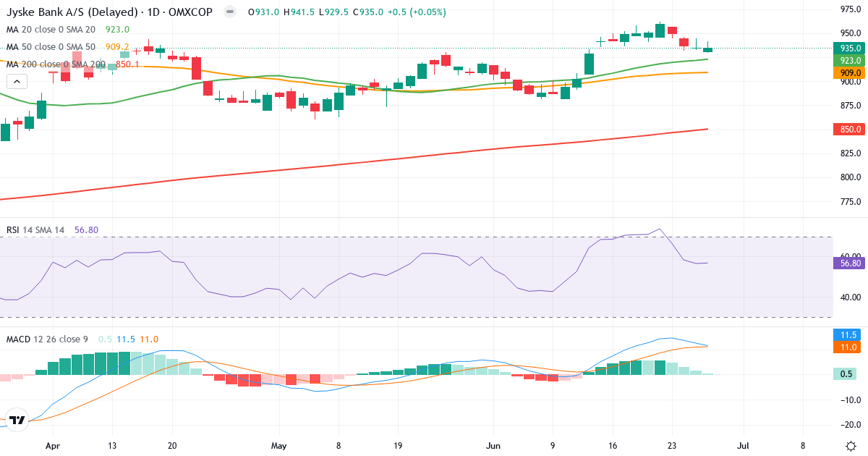Click the 975.0 price axis label
Screen dimensions: 868x456
[850, 9]
